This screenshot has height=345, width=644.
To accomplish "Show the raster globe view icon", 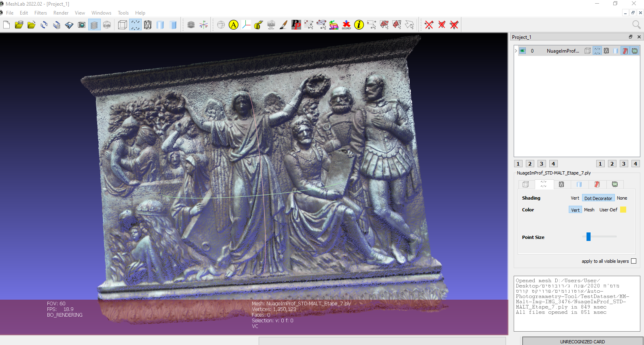I will point(107,25).
